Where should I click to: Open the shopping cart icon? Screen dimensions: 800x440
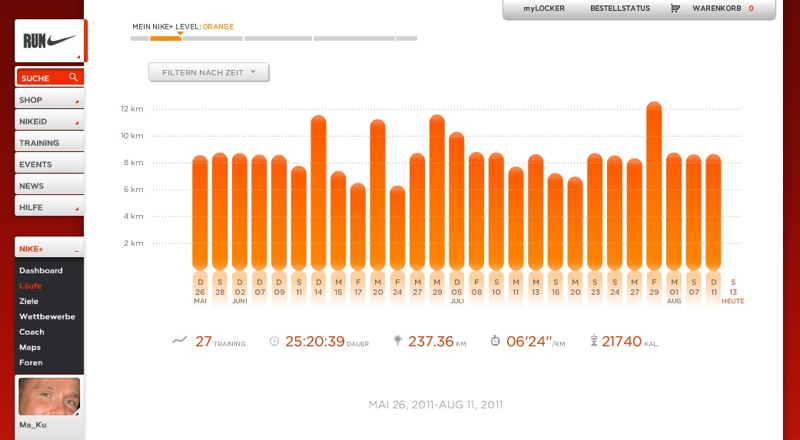coord(675,8)
